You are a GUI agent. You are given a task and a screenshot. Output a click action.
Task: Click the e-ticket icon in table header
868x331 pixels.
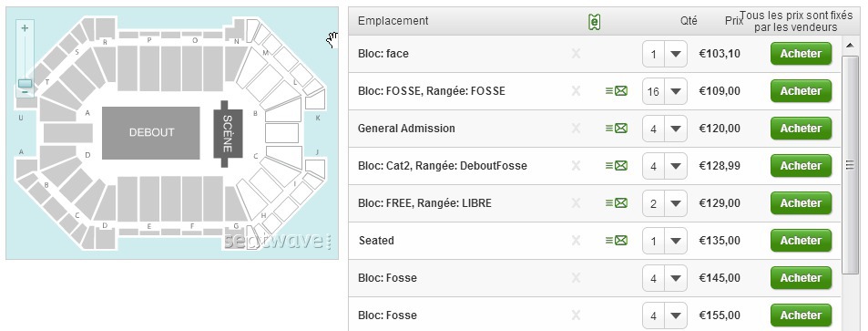coord(594,22)
